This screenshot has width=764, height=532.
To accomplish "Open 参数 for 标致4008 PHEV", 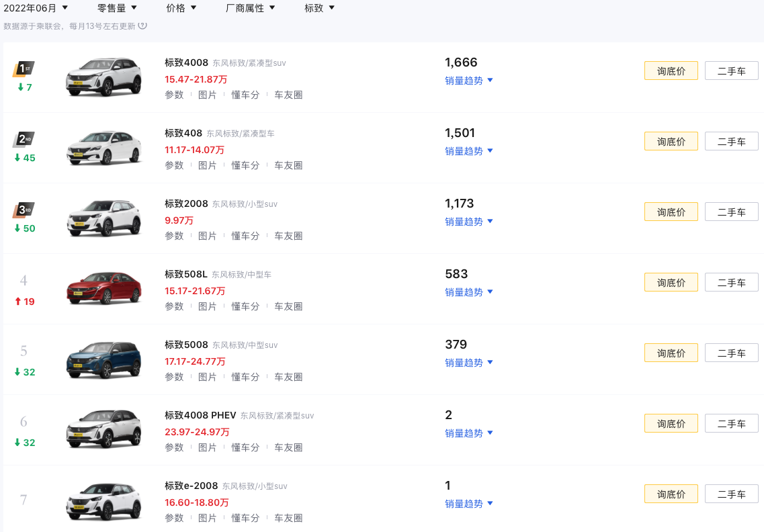I will (174, 448).
